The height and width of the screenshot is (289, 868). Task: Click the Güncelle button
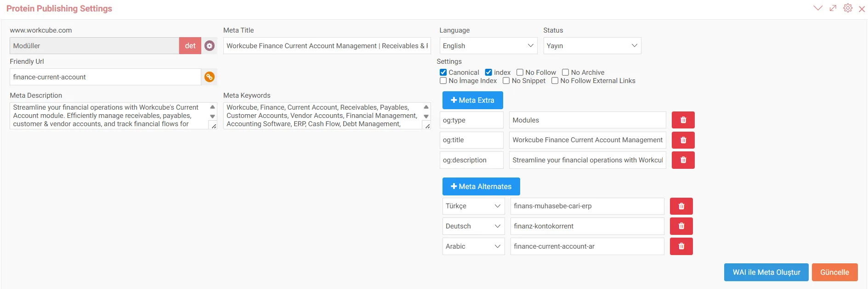coord(834,272)
